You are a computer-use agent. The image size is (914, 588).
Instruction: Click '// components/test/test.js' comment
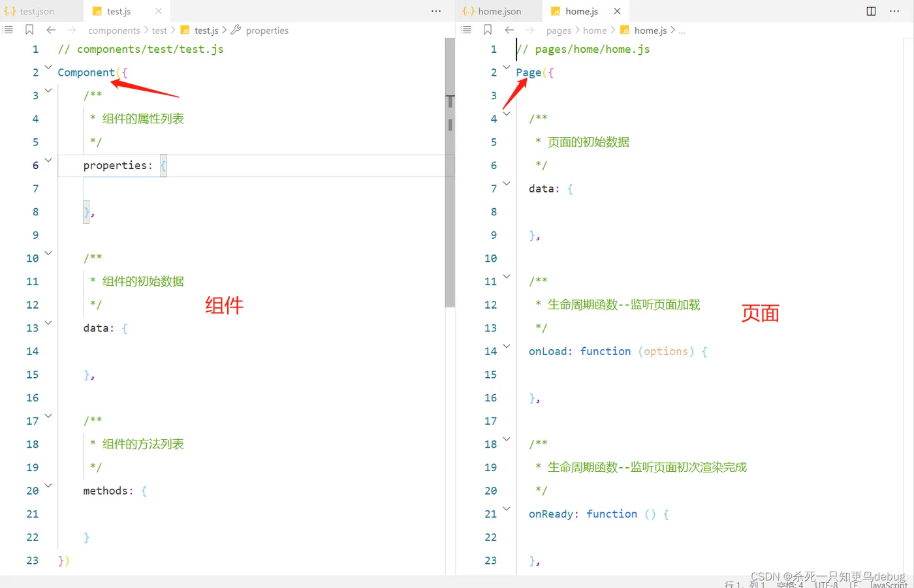click(x=140, y=50)
